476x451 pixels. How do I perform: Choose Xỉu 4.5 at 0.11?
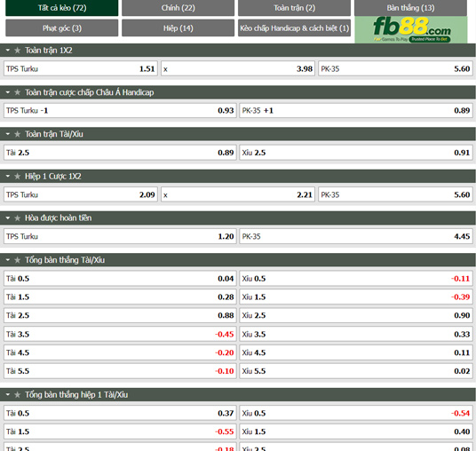356,352
